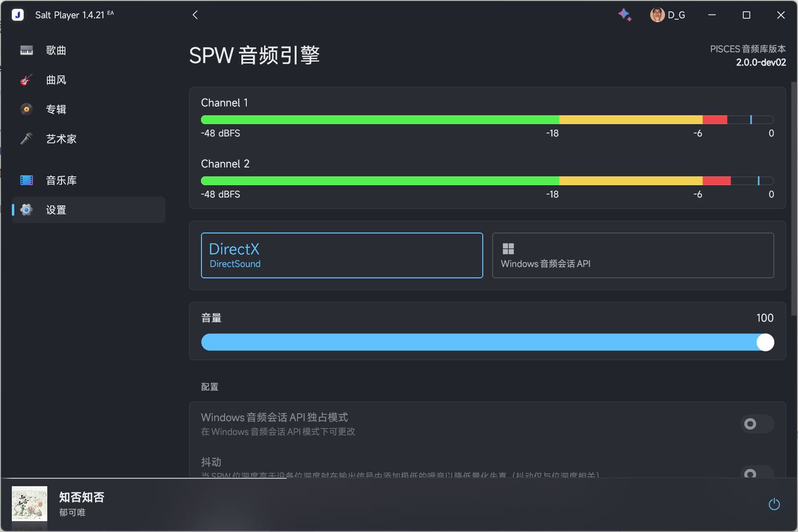This screenshot has width=798, height=532.
Task: Minimize the Salt Player window
Action: coord(712,15)
